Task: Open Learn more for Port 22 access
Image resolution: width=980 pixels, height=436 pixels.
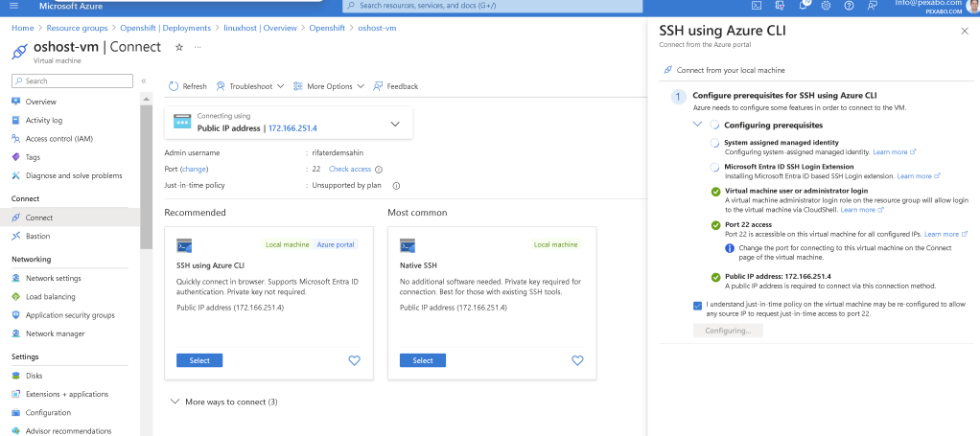Action: [945, 234]
